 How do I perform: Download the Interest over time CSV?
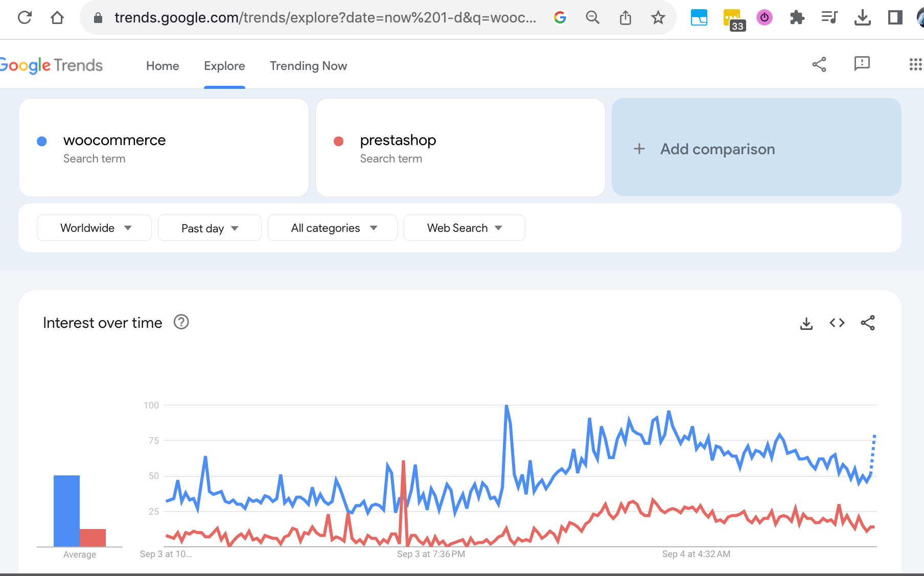(806, 323)
